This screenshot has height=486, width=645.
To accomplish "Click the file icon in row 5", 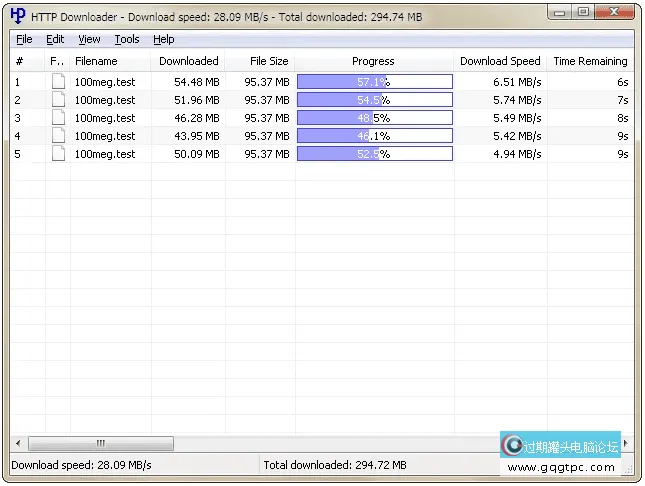I will [x=58, y=154].
